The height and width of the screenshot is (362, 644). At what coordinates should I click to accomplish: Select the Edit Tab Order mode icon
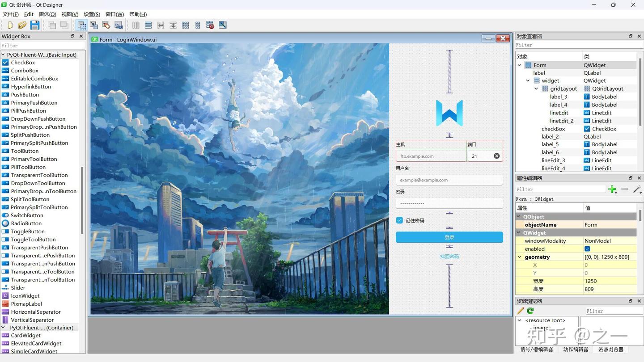[118, 25]
